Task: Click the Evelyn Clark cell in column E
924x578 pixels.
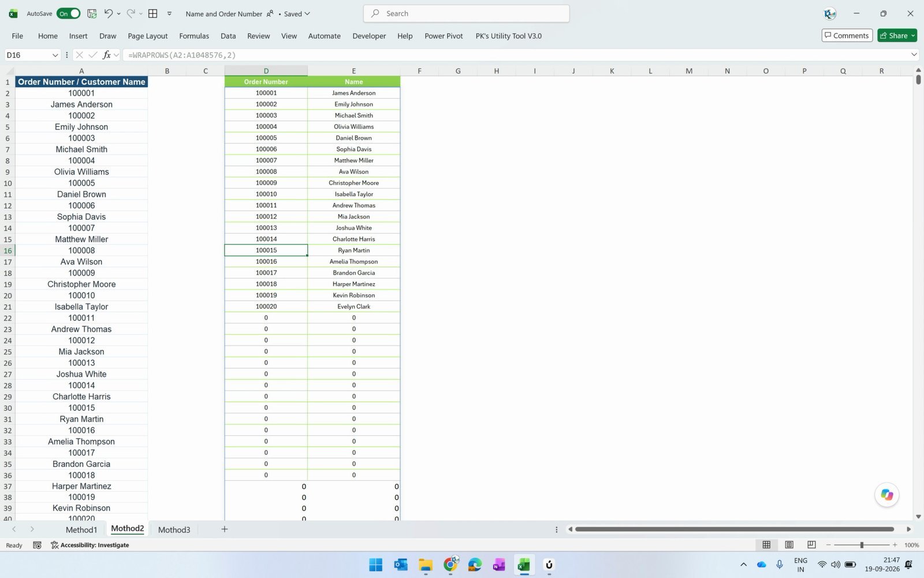Action: [353, 306]
